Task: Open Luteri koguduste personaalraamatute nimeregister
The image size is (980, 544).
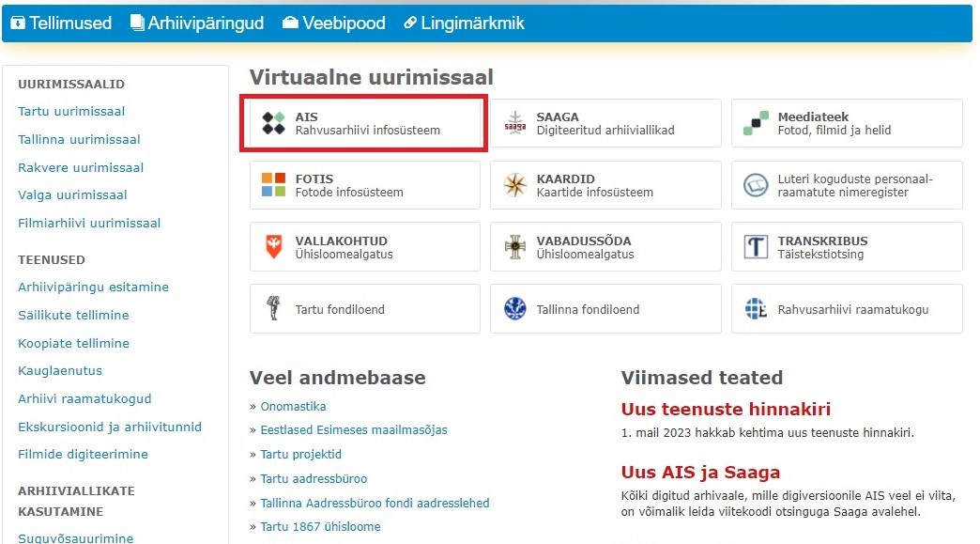Action: (x=854, y=185)
